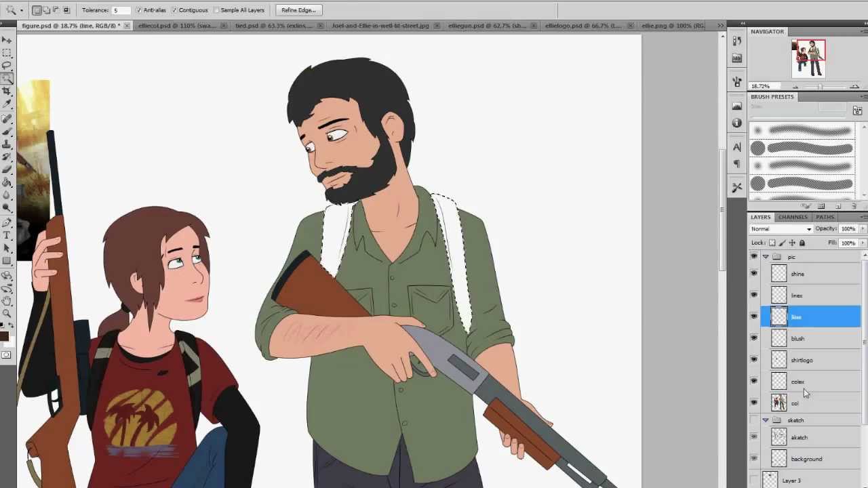Hide the blush layer
Screen dimensions: 868x488
(753, 338)
